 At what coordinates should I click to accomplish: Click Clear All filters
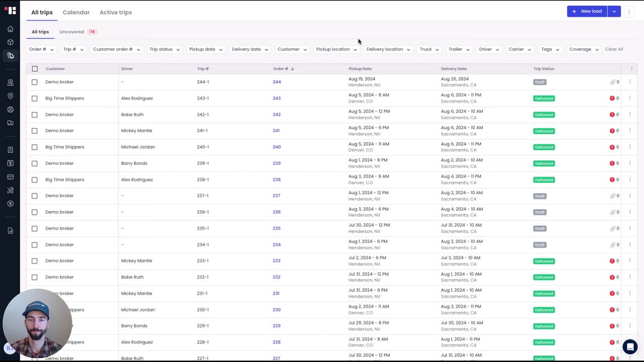pos(614,49)
